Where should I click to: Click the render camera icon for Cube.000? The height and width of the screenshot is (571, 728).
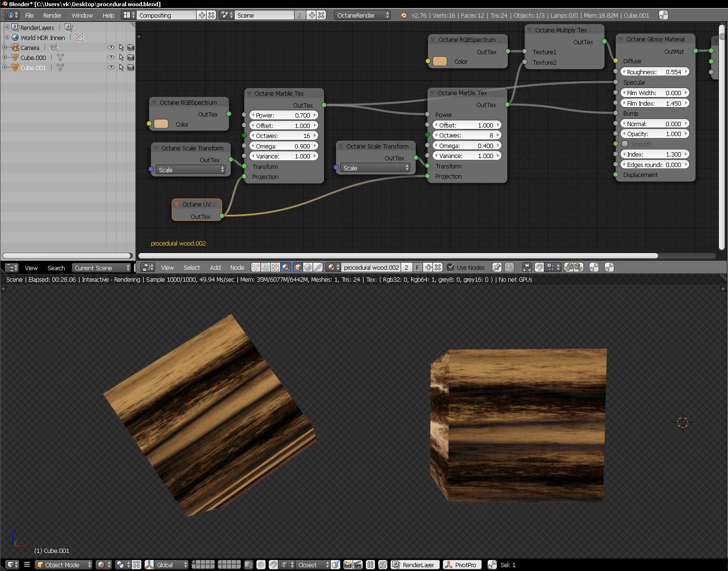point(131,58)
